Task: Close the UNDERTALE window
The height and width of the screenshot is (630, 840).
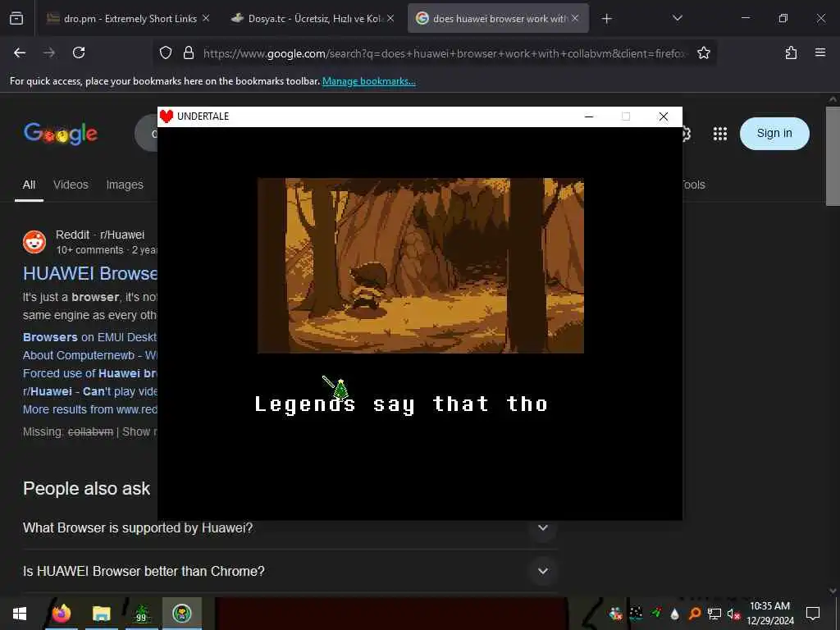Action: [x=663, y=116]
